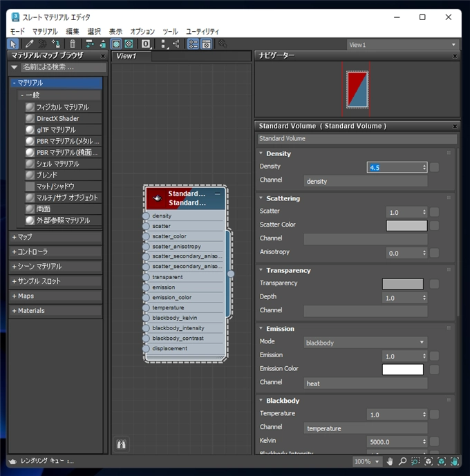
Task: Select フィジカル マテリアル in browser list
Action: coord(63,107)
